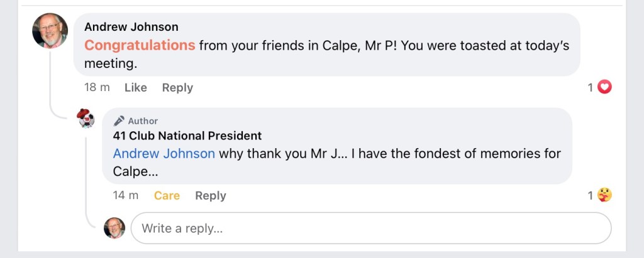Click the blue Andrew Johnson mention
The width and height of the screenshot is (644, 258).
pyautogui.click(x=164, y=154)
